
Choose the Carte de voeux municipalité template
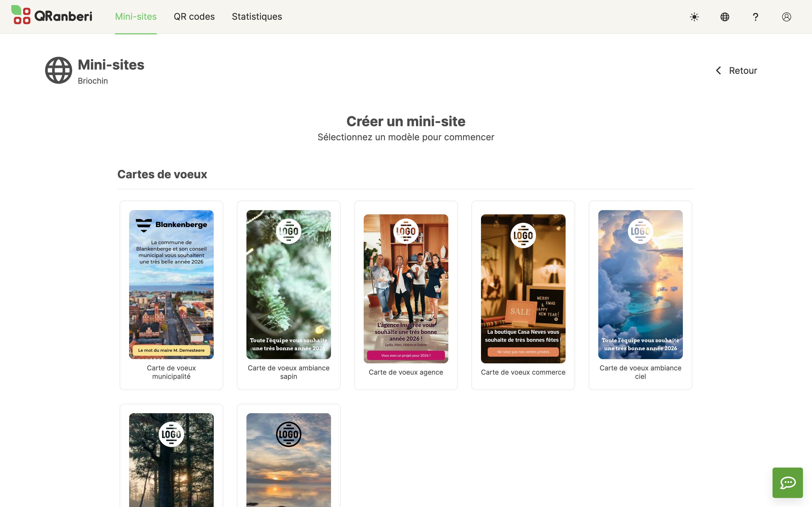171,284
